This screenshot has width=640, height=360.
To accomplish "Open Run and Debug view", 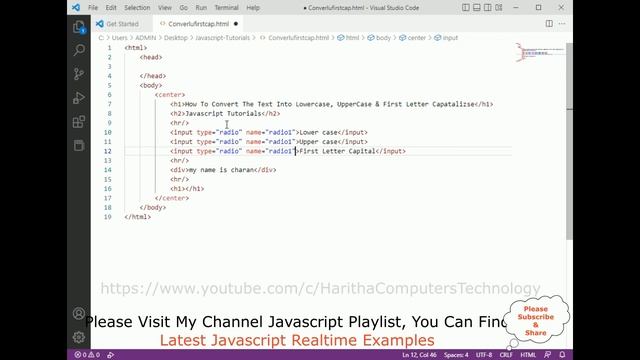I will tap(79, 98).
